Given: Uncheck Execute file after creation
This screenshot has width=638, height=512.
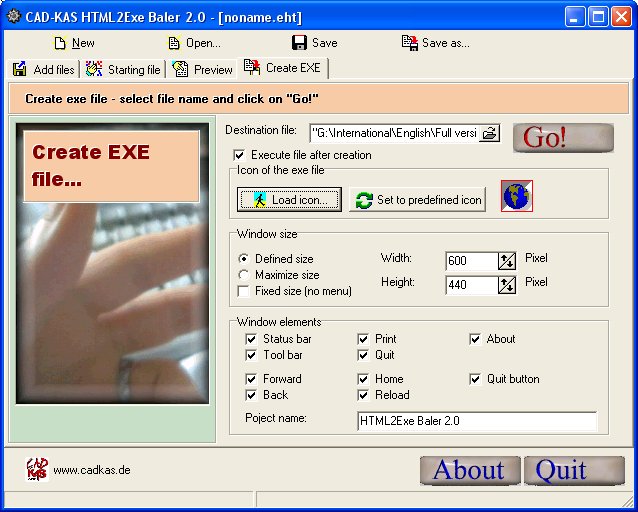Looking at the screenshot, I should pyautogui.click(x=239, y=155).
